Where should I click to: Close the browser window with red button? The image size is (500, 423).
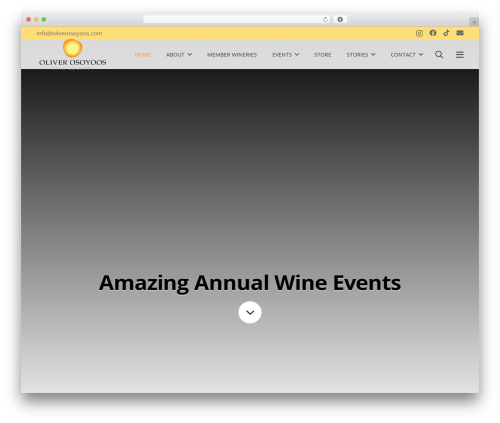pyautogui.click(x=29, y=19)
